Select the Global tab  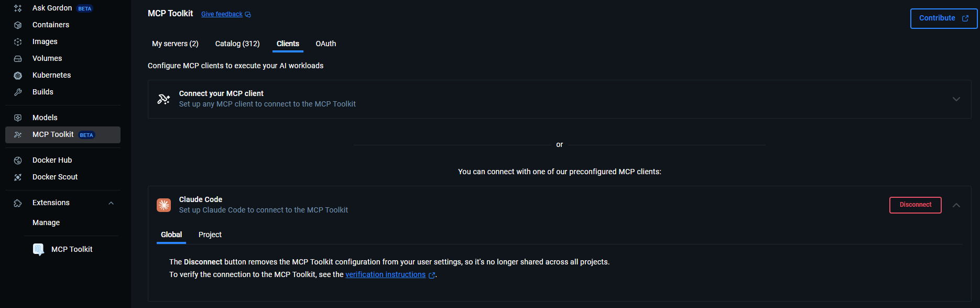(x=171, y=235)
